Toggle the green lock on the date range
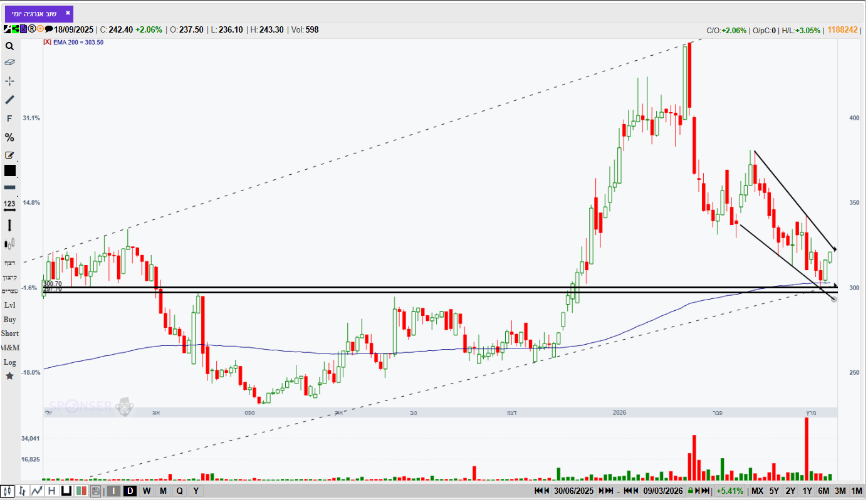The image size is (868, 502). pyautogui.click(x=691, y=491)
